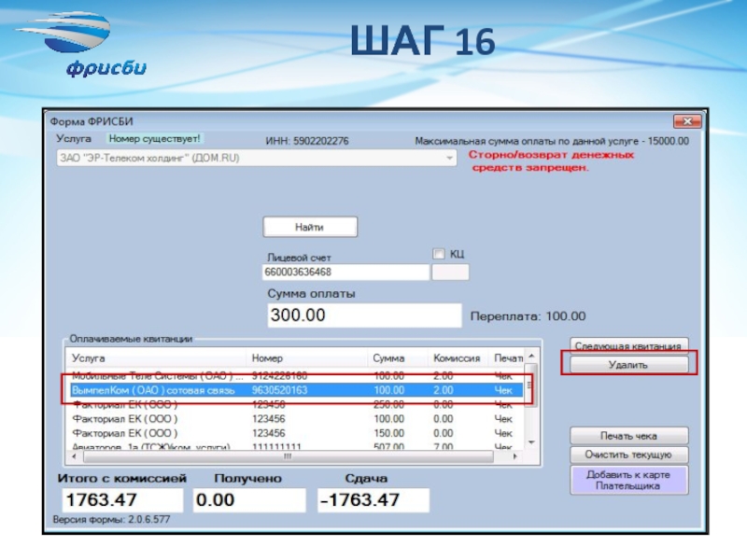Screen dimensions: 747x560
Task: Select the Факториал ЕК row with sum 150.00
Action: pos(296,433)
